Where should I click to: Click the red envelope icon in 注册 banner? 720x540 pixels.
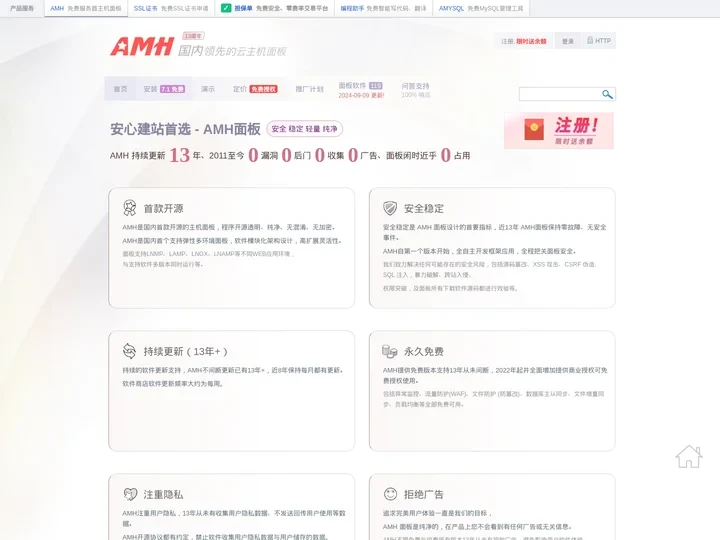[534, 129]
